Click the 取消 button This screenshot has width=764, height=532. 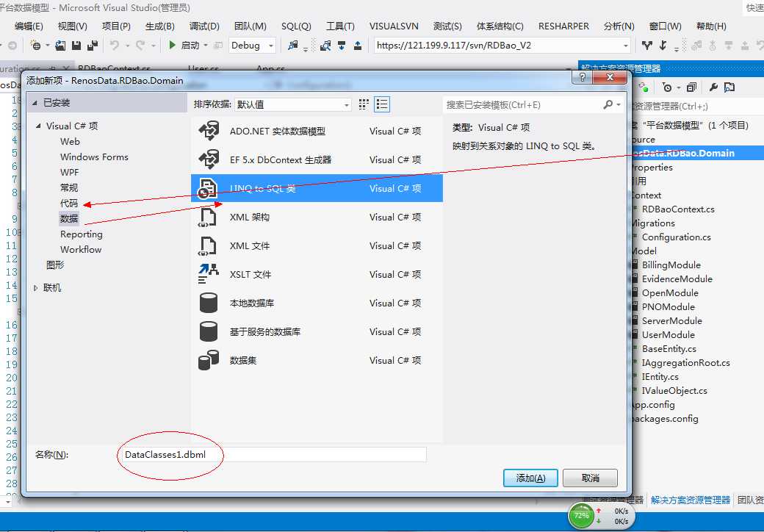pyautogui.click(x=590, y=478)
